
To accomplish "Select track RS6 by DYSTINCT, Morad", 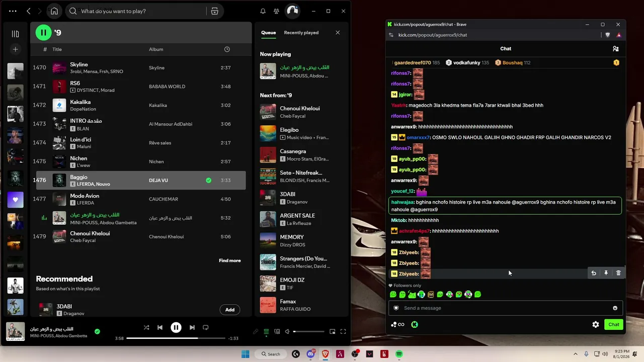I will coord(138,86).
